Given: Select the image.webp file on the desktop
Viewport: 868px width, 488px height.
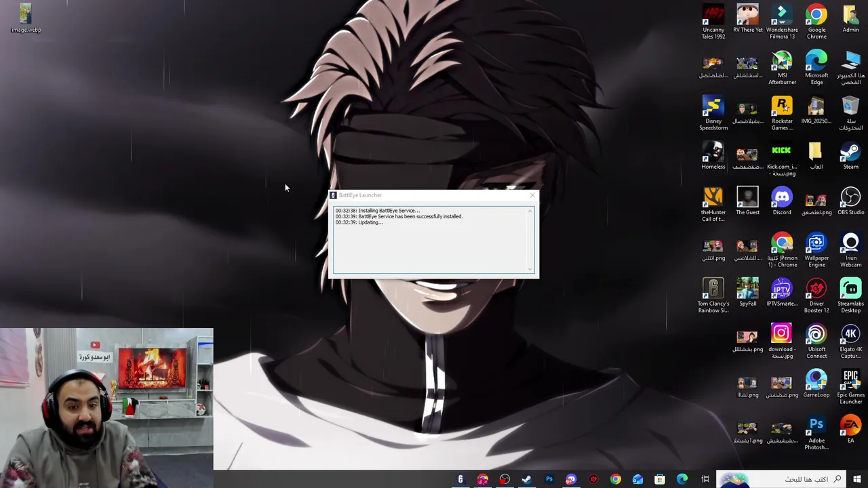Looking at the screenshot, I should 26,18.
